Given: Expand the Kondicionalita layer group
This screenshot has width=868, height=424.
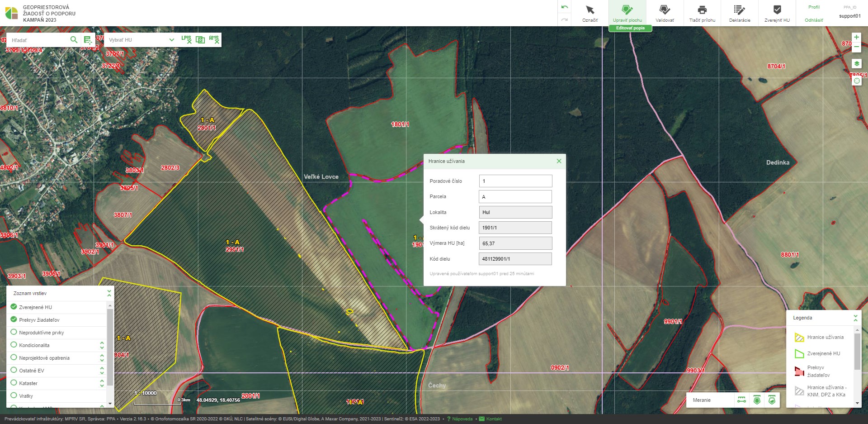Looking at the screenshot, I should 102,345.
